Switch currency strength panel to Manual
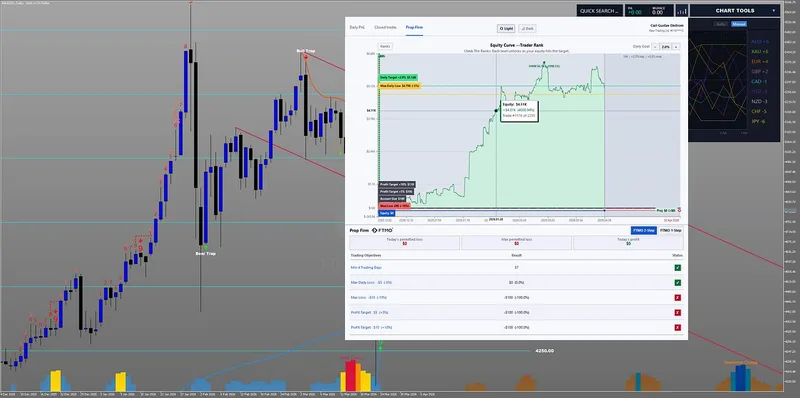 tap(738, 24)
